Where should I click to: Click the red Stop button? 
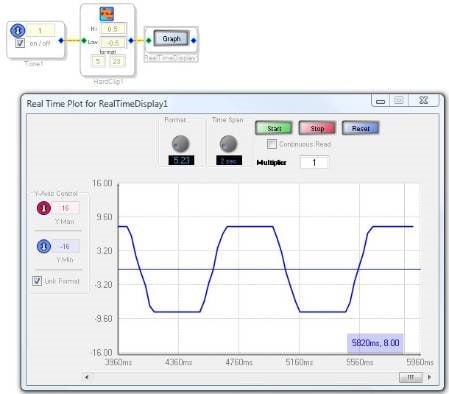(317, 128)
